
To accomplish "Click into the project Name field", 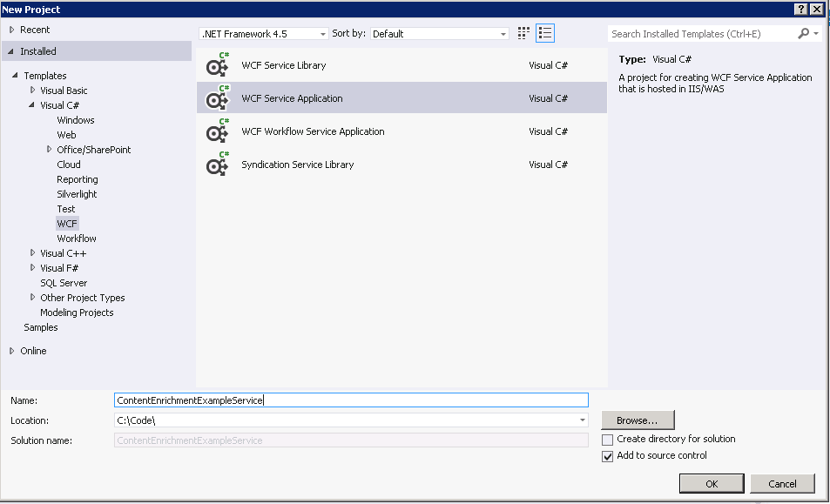I will 351,400.
